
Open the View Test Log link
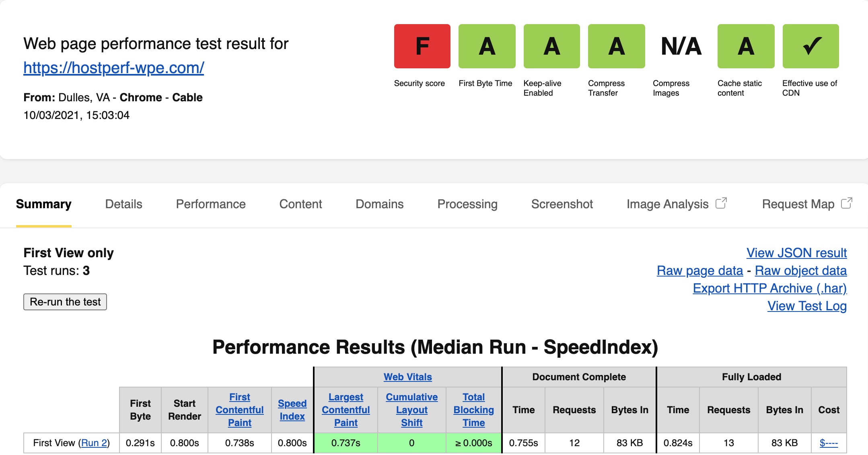tap(807, 306)
